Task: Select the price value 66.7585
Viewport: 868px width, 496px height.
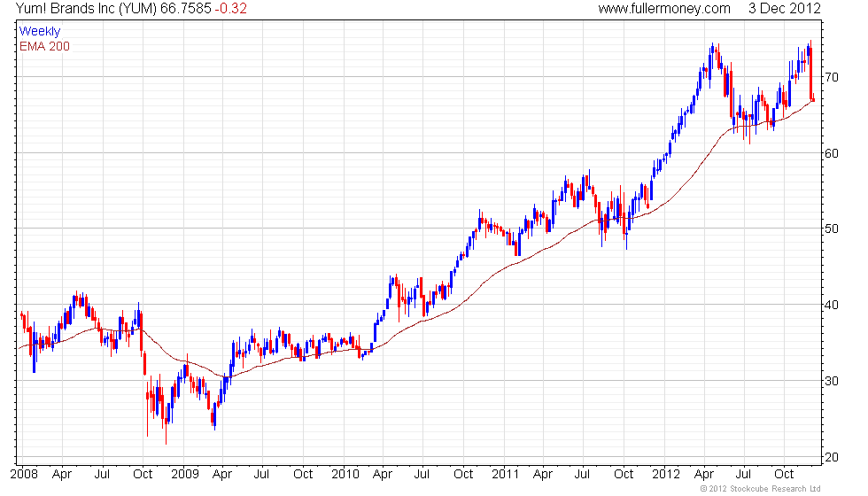Action: [x=186, y=8]
